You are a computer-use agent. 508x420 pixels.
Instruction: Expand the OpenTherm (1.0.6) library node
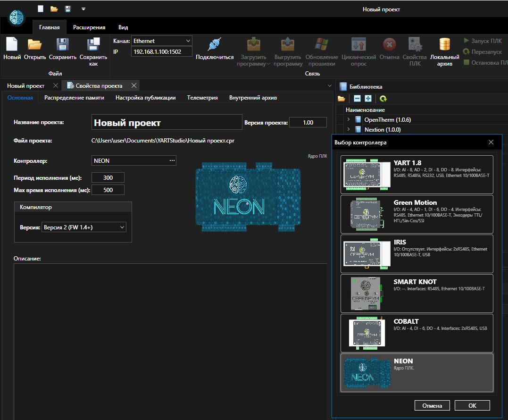tap(349, 119)
